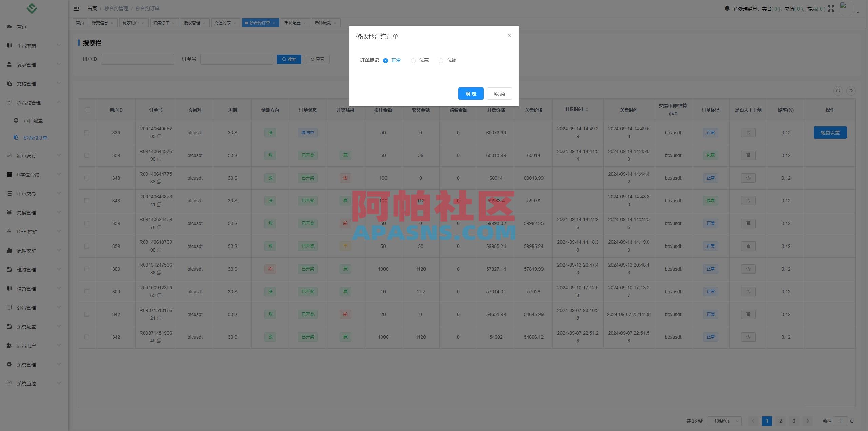
Task: Select the 币种配置 icon in the sidebar
Action: (15, 120)
